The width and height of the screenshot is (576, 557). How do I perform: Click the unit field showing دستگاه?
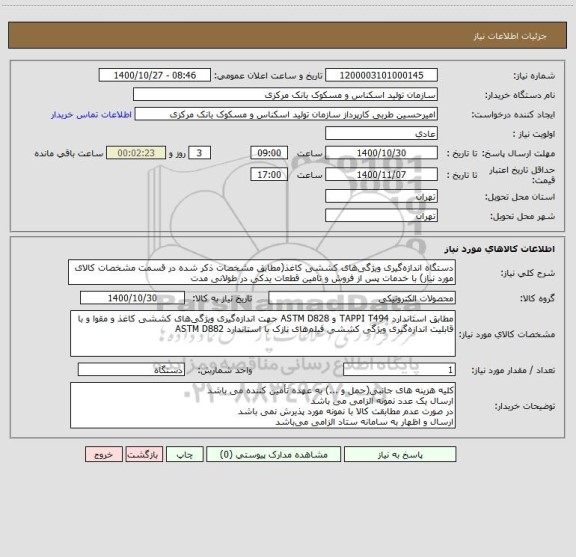point(131,370)
